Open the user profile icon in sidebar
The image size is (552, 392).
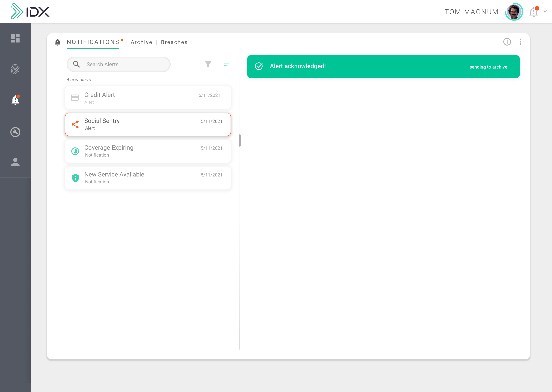15,162
